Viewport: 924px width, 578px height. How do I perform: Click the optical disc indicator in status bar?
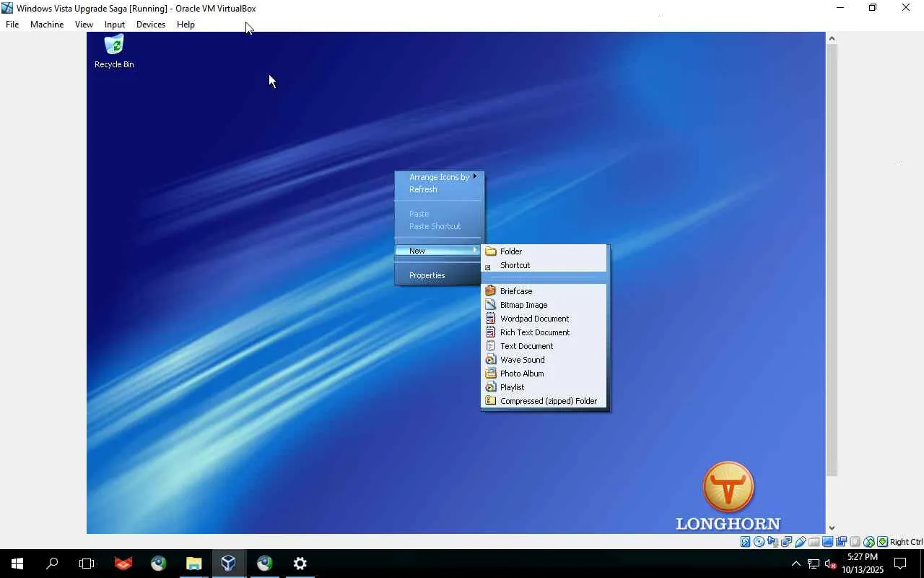[759, 542]
